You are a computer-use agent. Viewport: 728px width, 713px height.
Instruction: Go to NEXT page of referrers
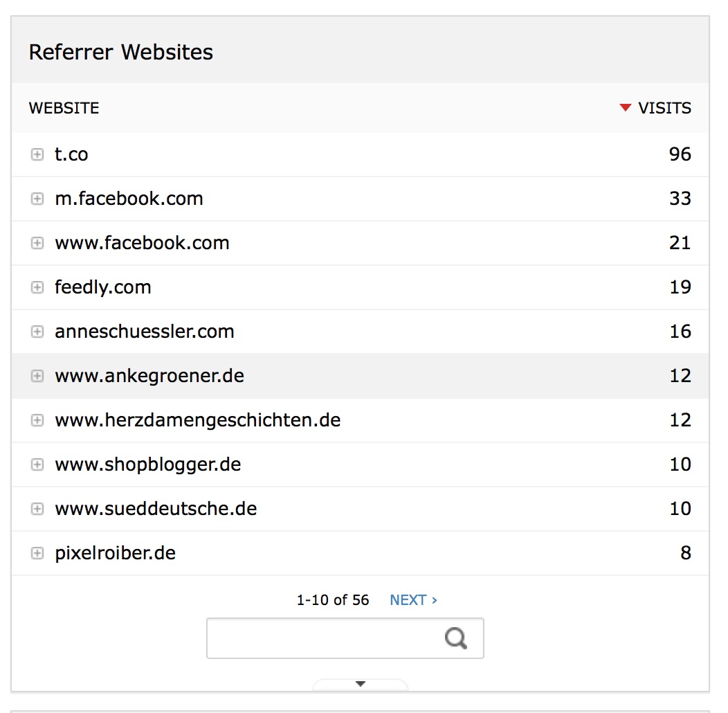(413, 600)
